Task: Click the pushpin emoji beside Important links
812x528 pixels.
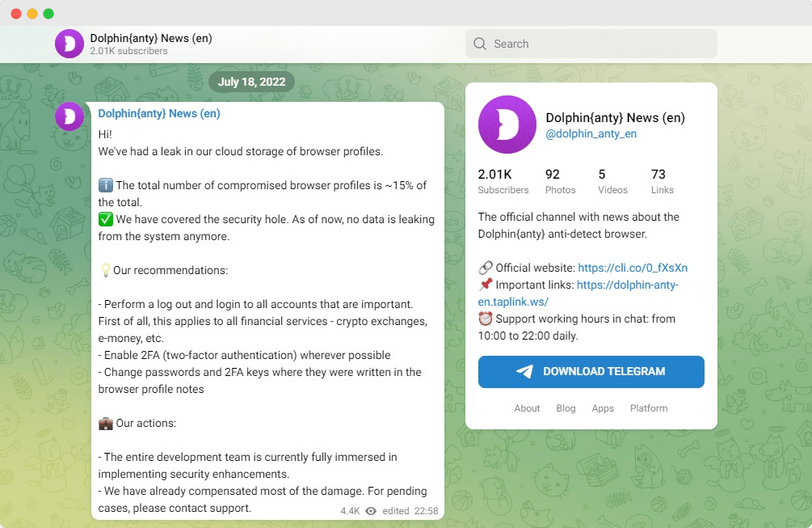Action: [486, 285]
